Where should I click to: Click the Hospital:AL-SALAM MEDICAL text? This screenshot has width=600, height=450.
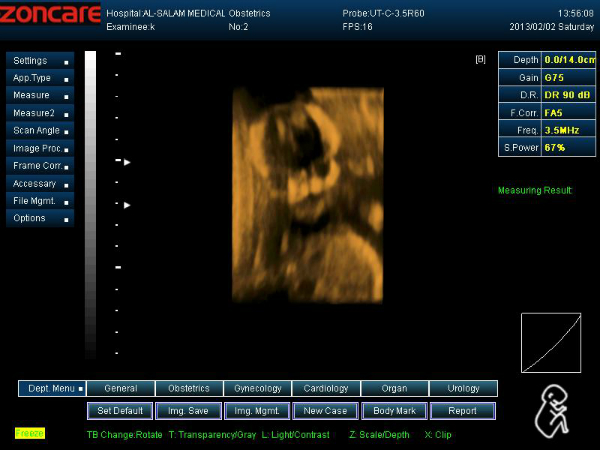tap(166, 14)
